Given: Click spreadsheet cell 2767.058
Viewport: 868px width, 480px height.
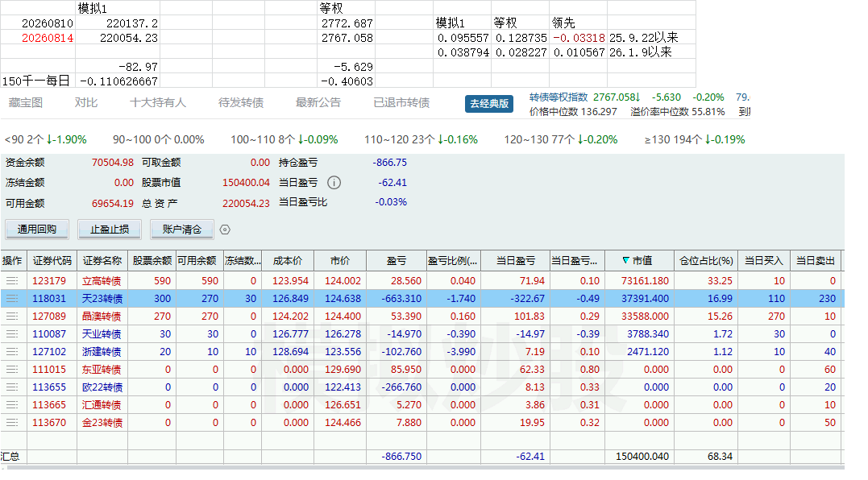Looking at the screenshot, I should coord(347,38).
